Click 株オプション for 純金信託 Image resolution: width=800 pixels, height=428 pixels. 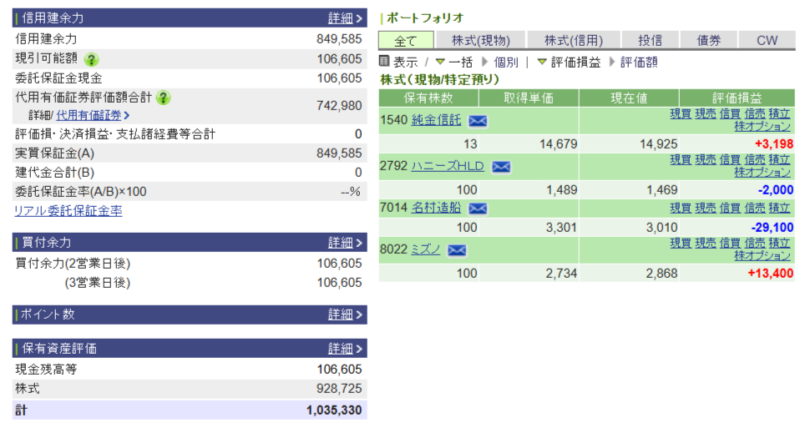click(x=762, y=127)
